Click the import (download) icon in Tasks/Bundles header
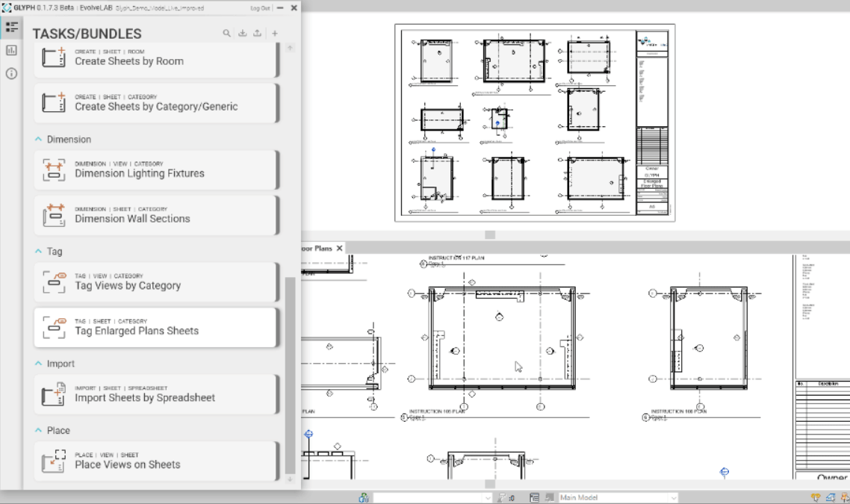This screenshot has width=850, height=504. click(242, 34)
